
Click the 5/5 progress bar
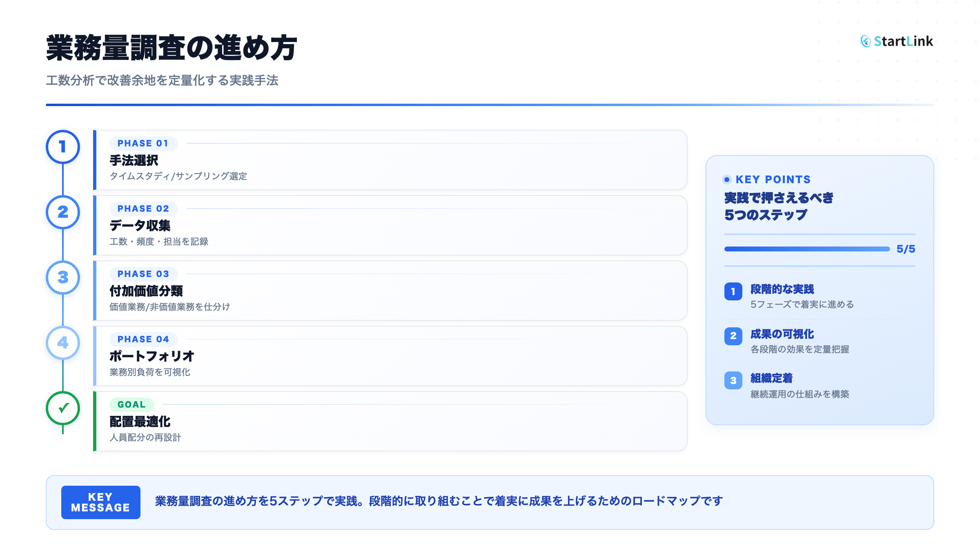point(806,249)
